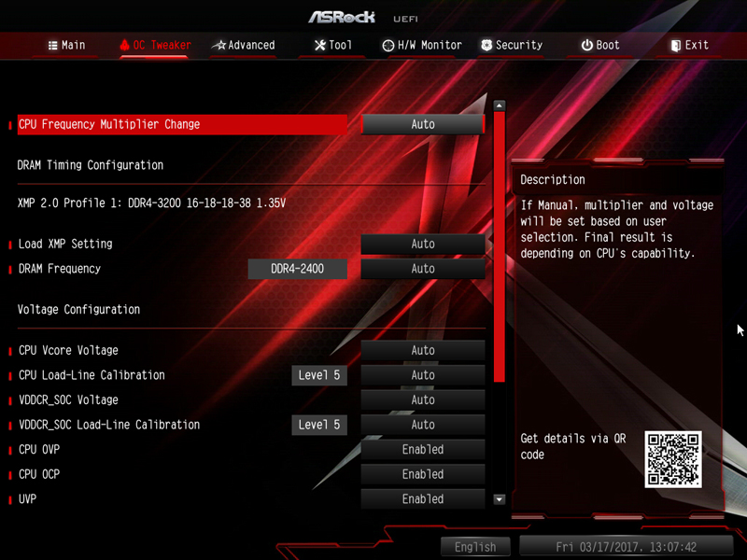Toggle CPU OVP Enabled setting
Screen dimensions: 747x560
[423, 450]
